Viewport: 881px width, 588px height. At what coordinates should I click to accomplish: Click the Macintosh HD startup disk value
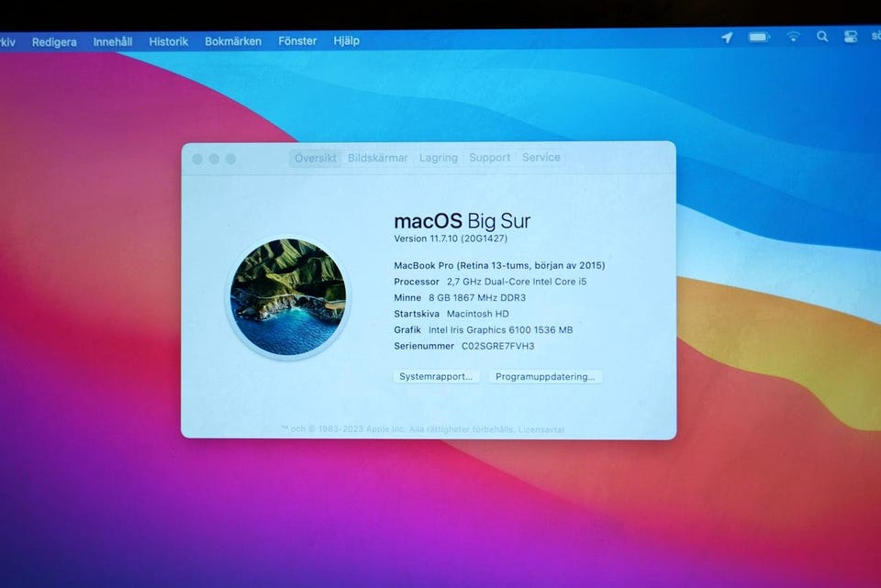(x=477, y=314)
